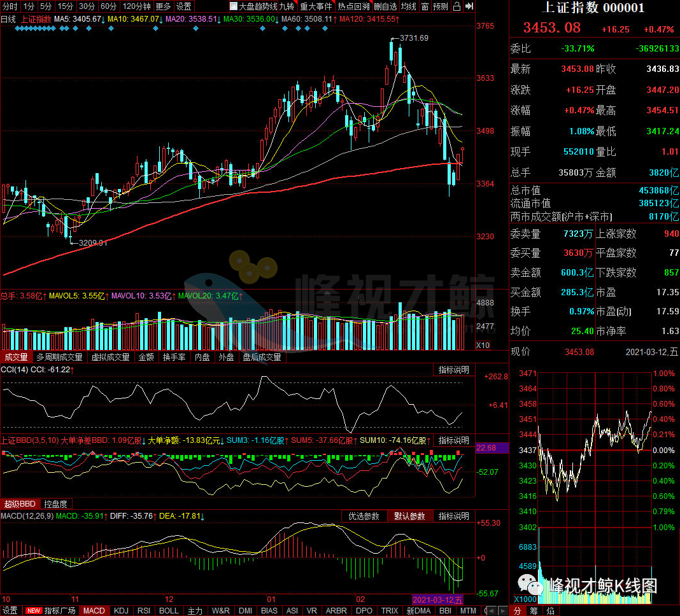Open the 更多 periods dropdown
This screenshot has width=680, height=616.
pyautogui.click(x=163, y=6)
